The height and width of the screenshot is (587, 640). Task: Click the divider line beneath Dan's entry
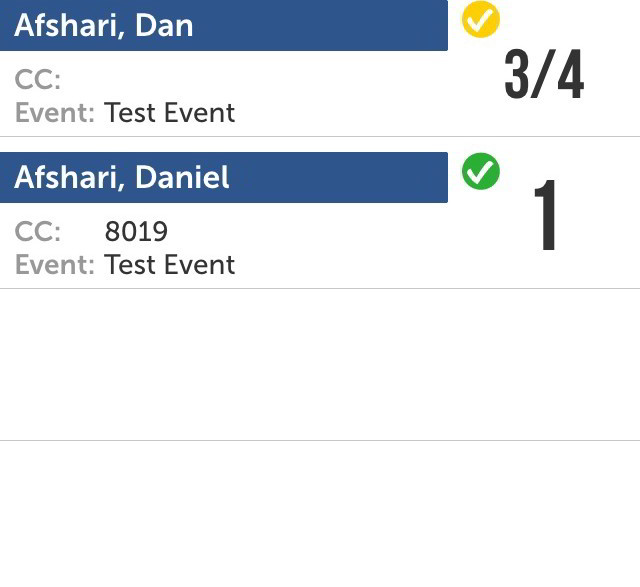320,136
